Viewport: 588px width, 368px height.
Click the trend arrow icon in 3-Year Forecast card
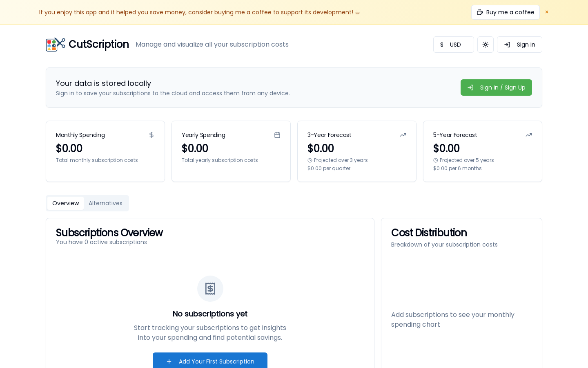click(403, 135)
